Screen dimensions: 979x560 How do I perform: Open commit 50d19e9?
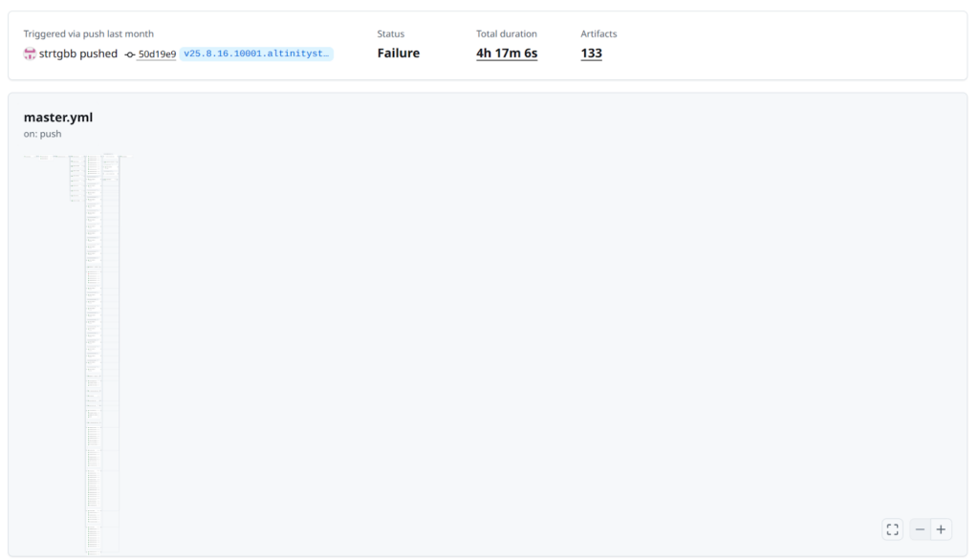point(157,54)
